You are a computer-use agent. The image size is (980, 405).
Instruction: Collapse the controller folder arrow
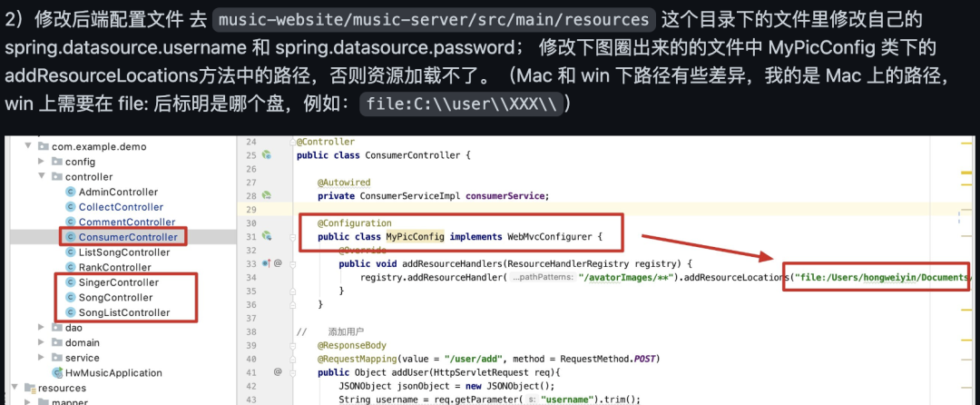pos(41,177)
